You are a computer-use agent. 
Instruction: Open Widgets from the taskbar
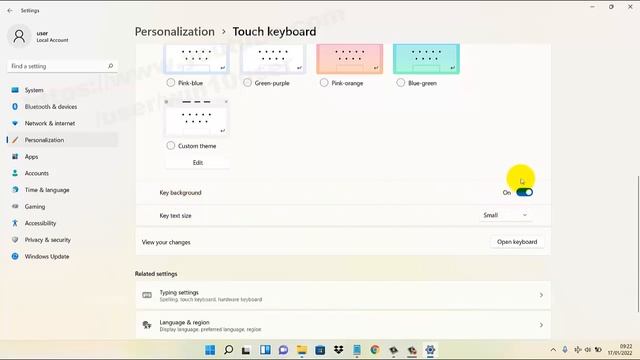tap(265, 350)
